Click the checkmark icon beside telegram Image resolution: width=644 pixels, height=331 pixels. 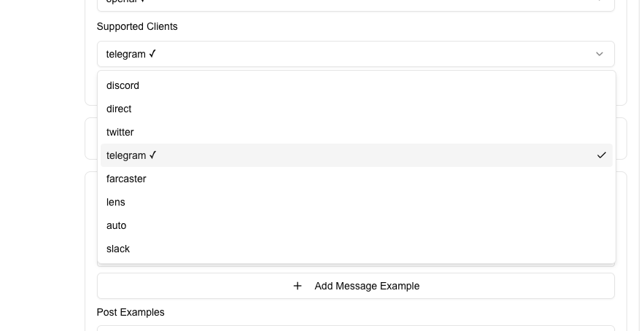click(x=601, y=155)
